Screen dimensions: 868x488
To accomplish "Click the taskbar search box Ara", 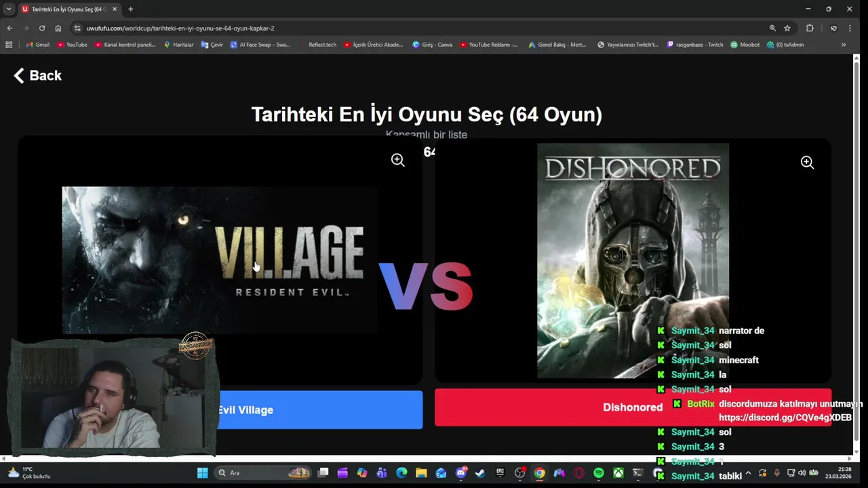I will tap(264, 472).
